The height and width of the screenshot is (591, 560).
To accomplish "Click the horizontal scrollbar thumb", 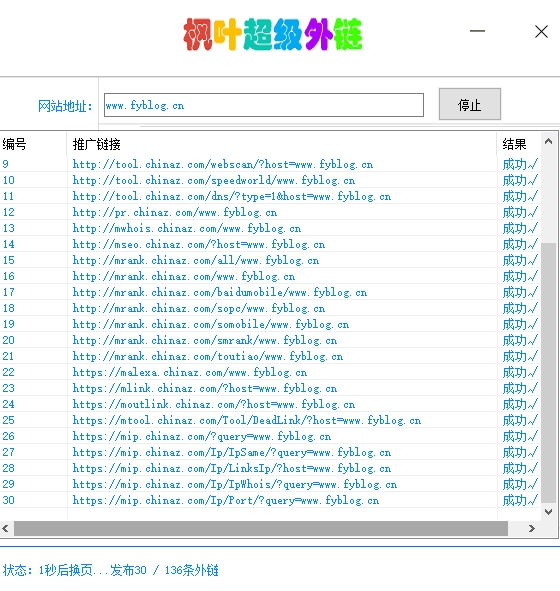I will (261, 528).
